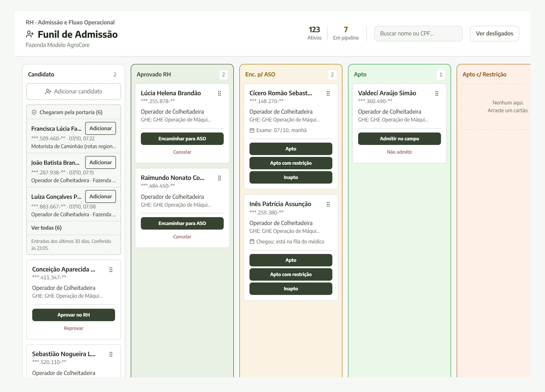The width and height of the screenshot is (545, 392).
Task: Mark Cícero Romão as Apto
Action: pos(291,149)
